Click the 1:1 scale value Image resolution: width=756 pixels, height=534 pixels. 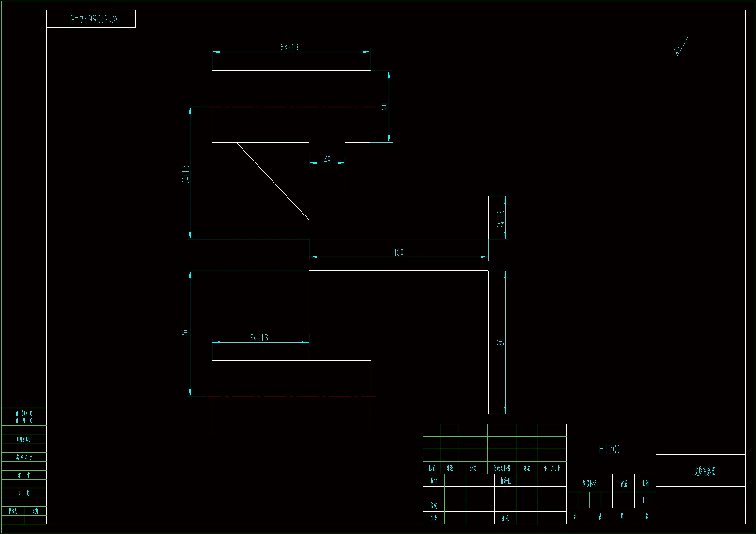pyautogui.click(x=645, y=500)
